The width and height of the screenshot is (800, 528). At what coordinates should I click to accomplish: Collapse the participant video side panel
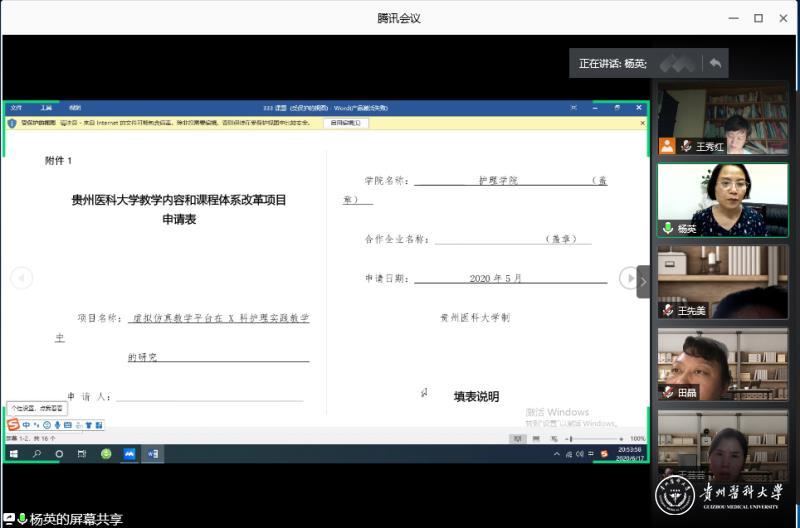643,281
